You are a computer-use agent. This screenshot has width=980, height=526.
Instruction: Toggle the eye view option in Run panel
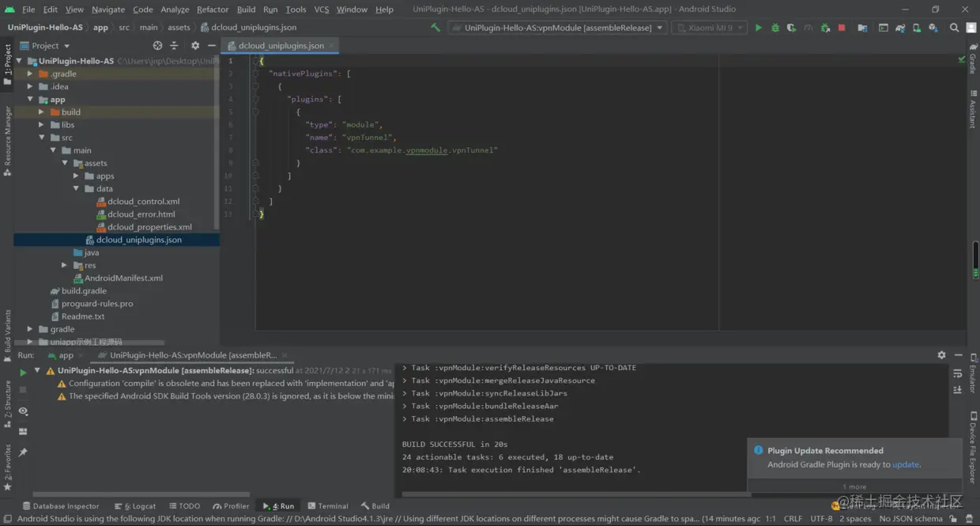pos(23,411)
